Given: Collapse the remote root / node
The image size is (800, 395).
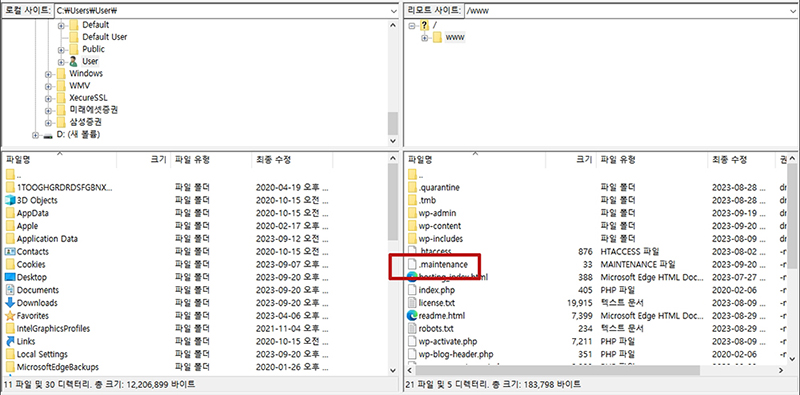Looking at the screenshot, I should pyautogui.click(x=412, y=26).
